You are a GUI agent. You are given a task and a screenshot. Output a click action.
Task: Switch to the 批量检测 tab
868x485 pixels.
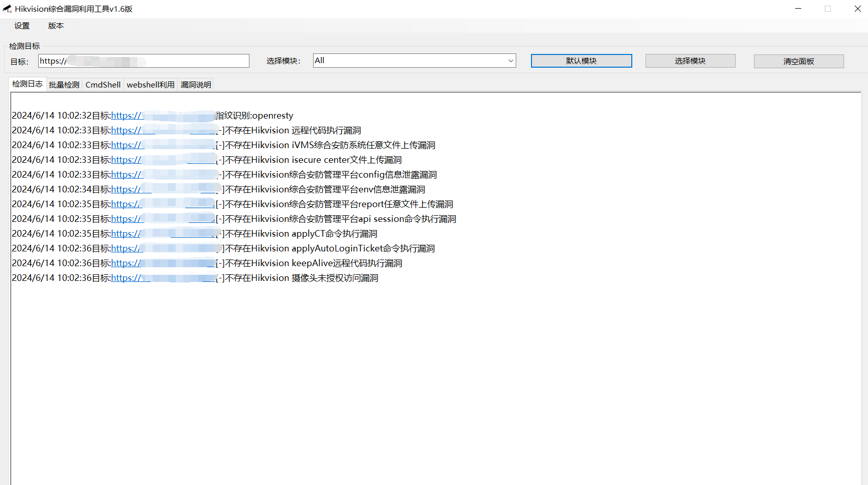[64, 85]
